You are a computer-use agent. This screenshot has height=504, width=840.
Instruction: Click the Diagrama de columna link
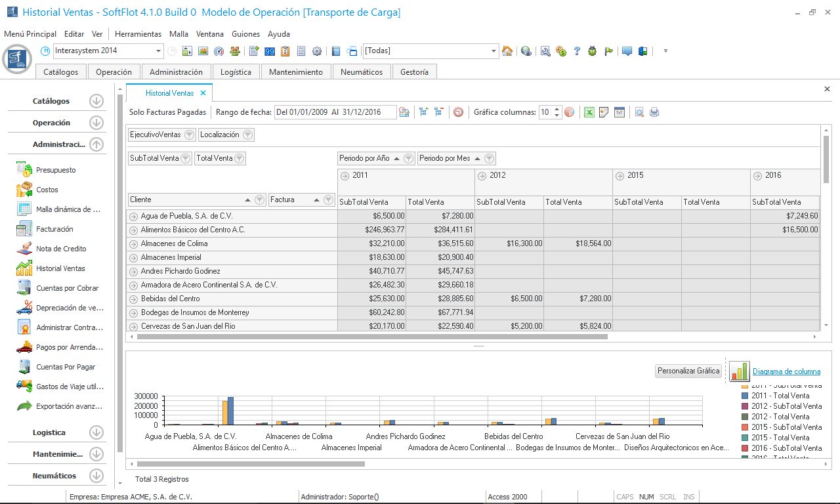[x=786, y=371]
